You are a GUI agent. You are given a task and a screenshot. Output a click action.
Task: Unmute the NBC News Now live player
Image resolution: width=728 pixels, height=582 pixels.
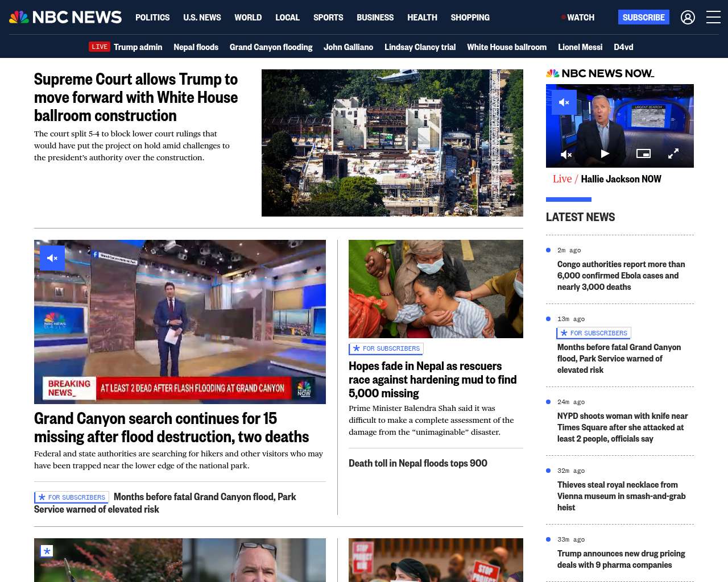pyautogui.click(x=564, y=102)
